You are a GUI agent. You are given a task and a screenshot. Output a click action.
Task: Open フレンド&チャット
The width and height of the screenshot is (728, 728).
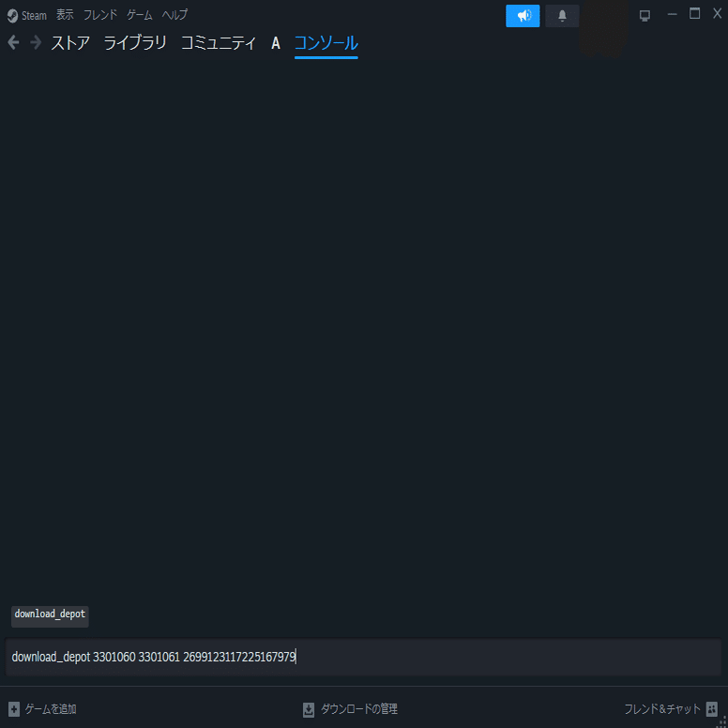point(662,709)
